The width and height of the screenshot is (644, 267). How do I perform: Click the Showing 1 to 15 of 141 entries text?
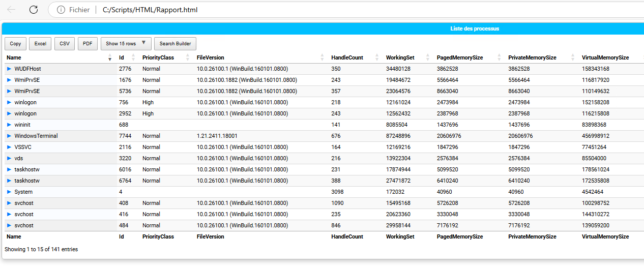(41, 249)
